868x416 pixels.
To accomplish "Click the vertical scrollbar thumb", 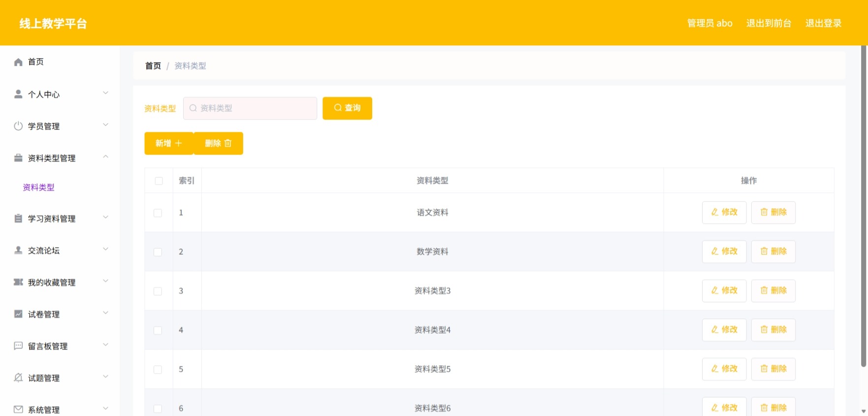I will 864,206.
